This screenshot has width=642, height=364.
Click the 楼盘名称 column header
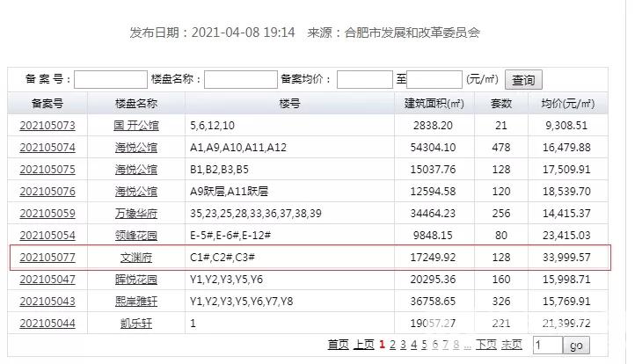(136, 103)
